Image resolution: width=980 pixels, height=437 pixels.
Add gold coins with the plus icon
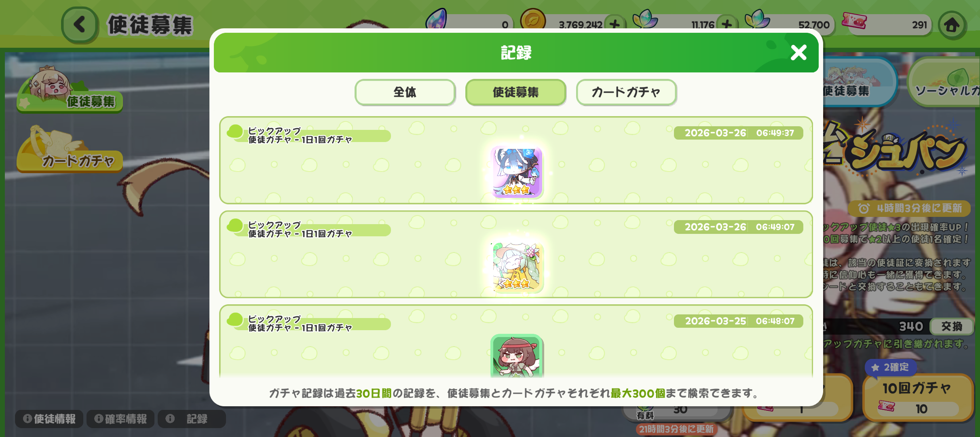point(615,25)
